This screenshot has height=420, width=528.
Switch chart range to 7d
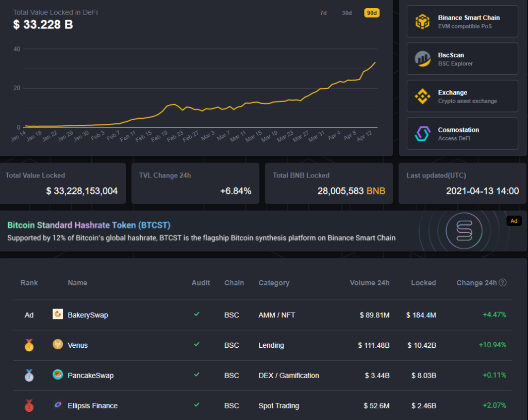323,13
